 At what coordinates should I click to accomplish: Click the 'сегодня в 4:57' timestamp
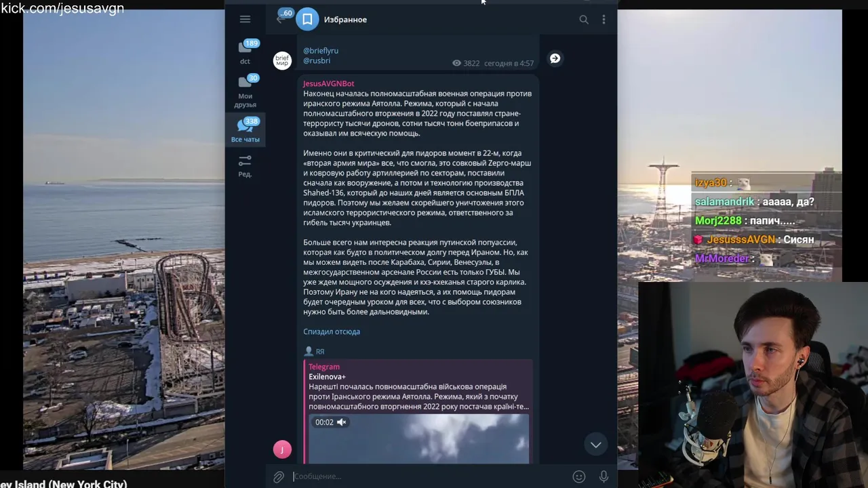coord(509,63)
